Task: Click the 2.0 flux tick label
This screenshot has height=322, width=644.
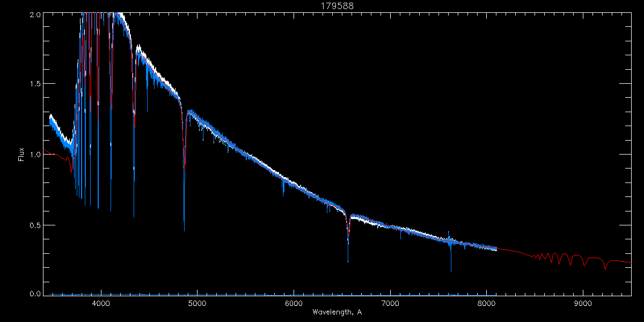Action: click(35, 15)
